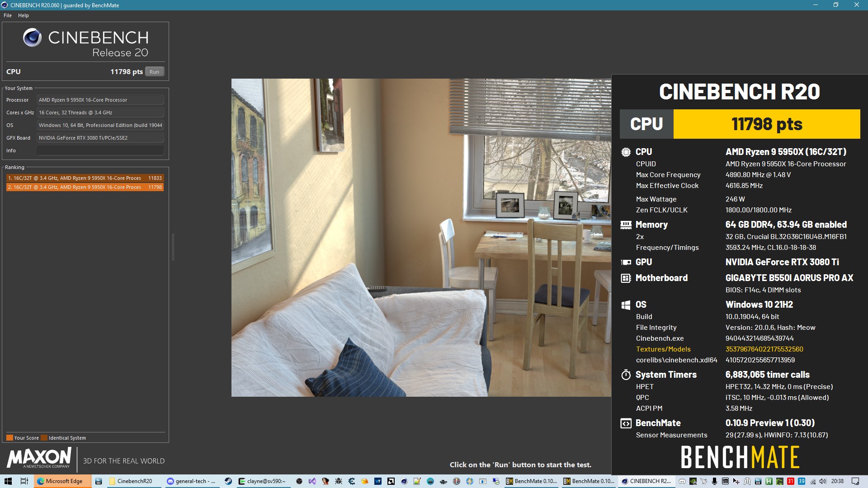Click the yellow Textures/Models label
868x488 pixels.
pyautogui.click(x=663, y=349)
